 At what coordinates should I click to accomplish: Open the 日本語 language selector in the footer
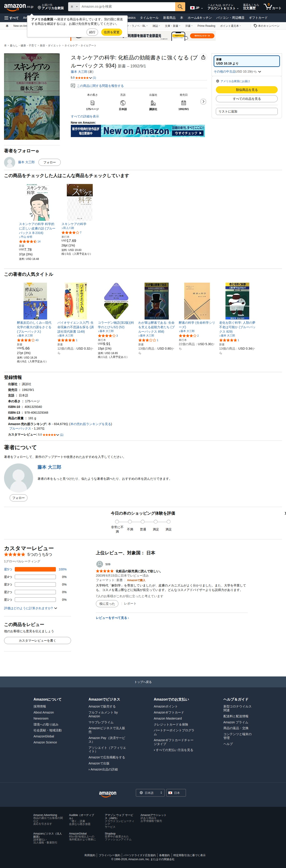point(151,793)
